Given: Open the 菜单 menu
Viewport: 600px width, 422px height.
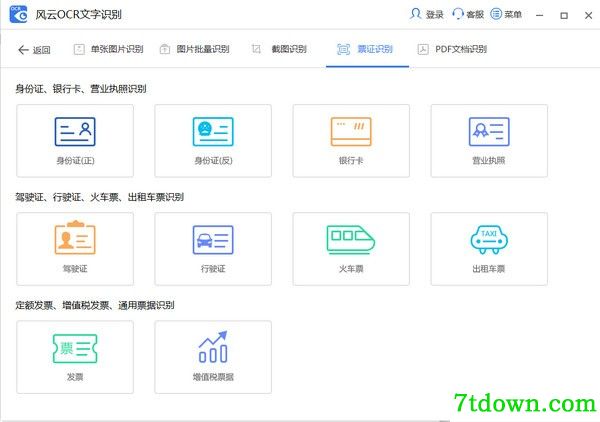Looking at the screenshot, I should (x=513, y=15).
